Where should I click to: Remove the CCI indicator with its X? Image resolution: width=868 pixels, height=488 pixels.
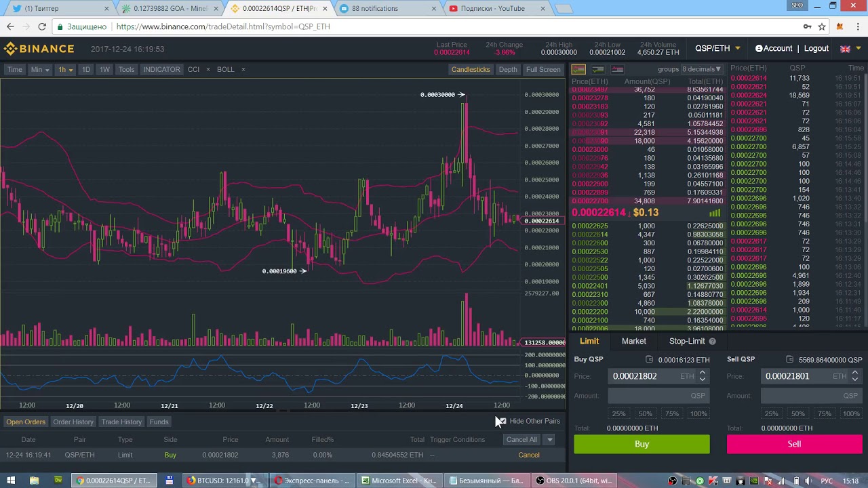pyautogui.click(x=208, y=69)
